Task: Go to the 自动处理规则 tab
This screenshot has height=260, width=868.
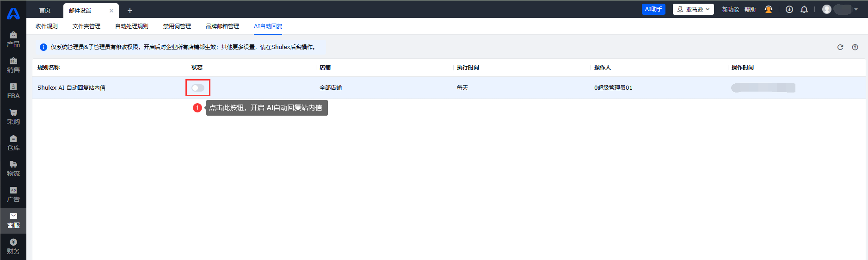Action: point(132,26)
